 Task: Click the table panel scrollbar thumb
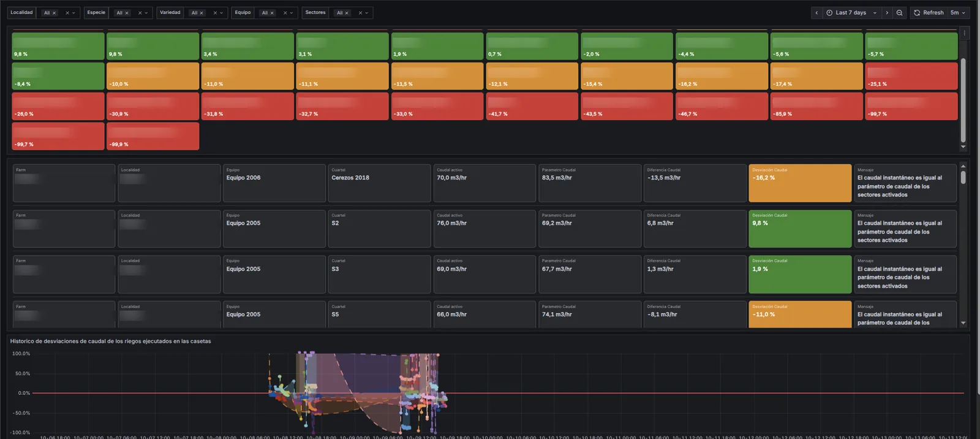pyautogui.click(x=963, y=177)
